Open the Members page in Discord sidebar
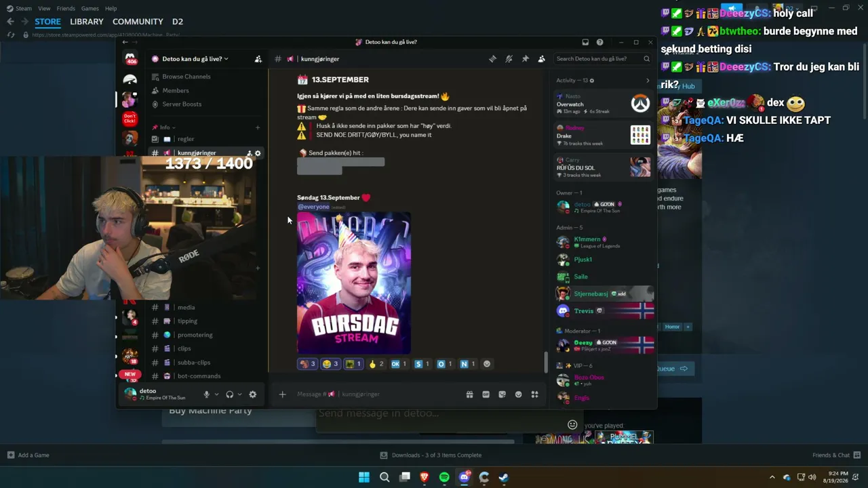The image size is (868, 488). point(175,91)
